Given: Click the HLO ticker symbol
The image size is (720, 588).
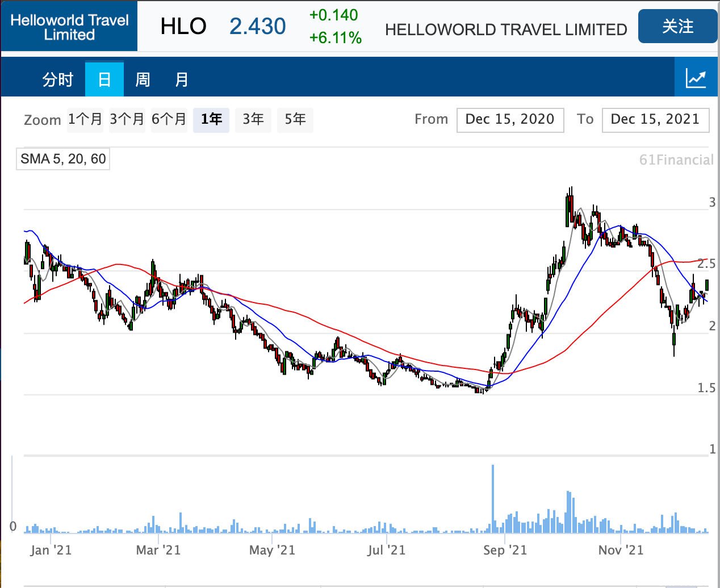Looking at the screenshot, I should 183,27.
